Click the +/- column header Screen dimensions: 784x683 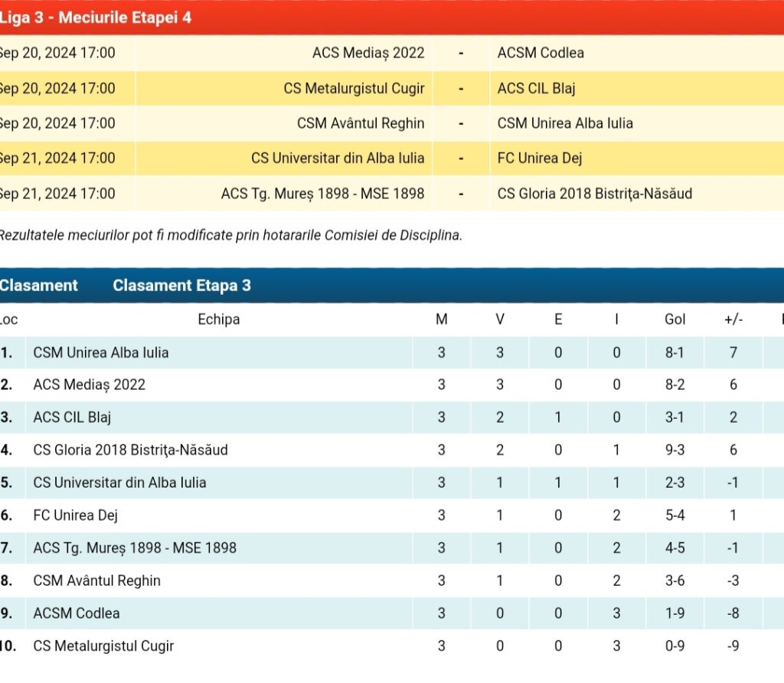[733, 319]
